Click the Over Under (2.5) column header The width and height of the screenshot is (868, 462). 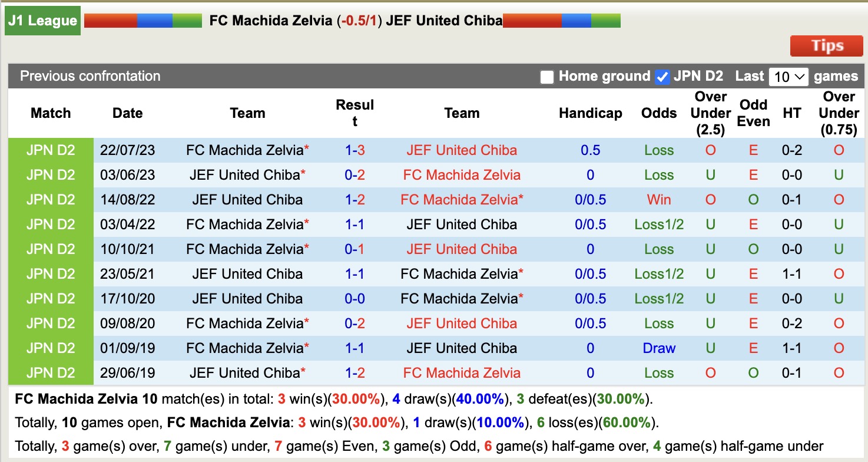pyautogui.click(x=710, y=113)
